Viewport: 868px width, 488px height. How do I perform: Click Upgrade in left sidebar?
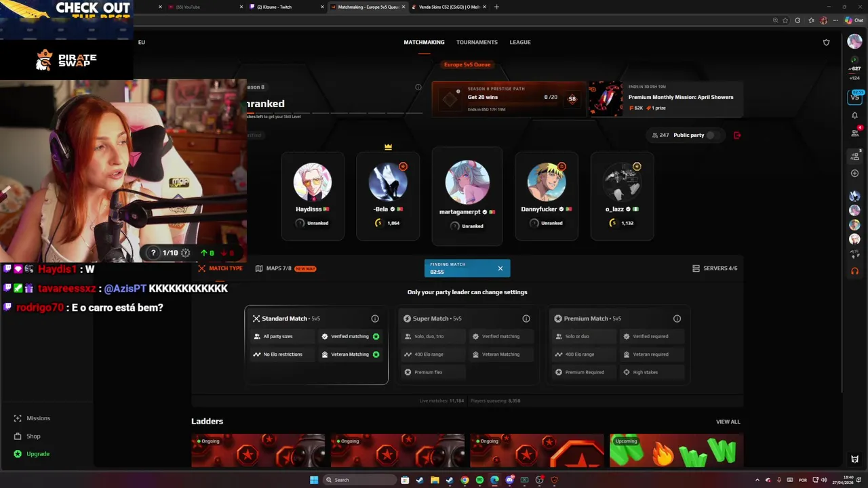[x=32, y=454]
